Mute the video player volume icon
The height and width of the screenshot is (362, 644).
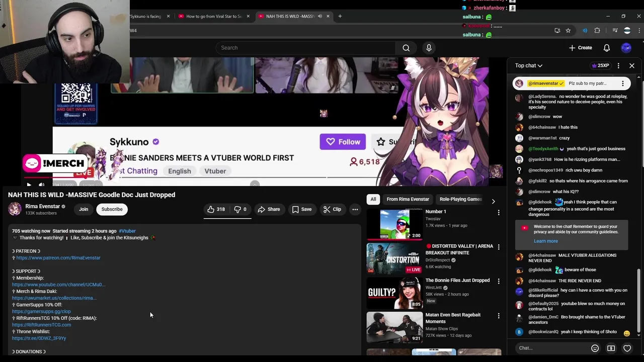pyautogui.click(x=41, y=185)
